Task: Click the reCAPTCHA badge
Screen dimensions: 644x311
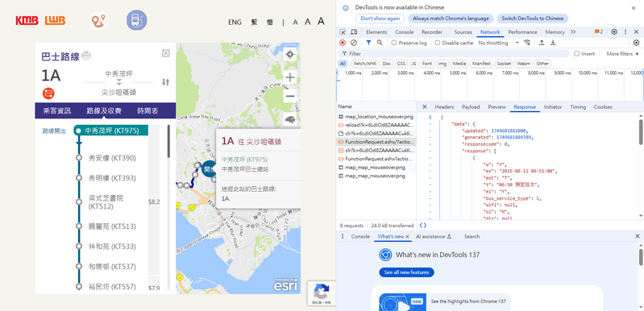Action: 321,293
